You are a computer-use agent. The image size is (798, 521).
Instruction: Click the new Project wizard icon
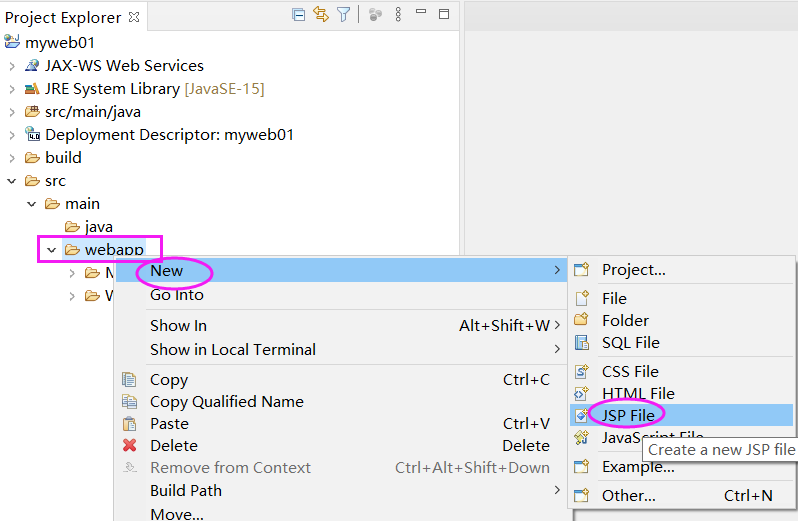[x=582, y=269]
